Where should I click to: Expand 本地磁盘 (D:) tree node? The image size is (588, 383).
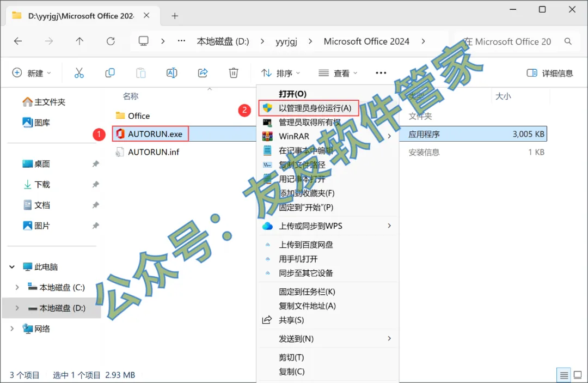pyautogui.click(x=17, y=308)
